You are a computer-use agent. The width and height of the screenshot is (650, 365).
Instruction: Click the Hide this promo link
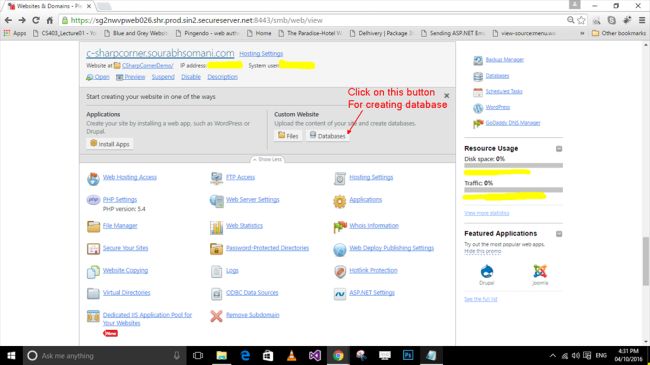pyautogui.click(x=483, y=251)
